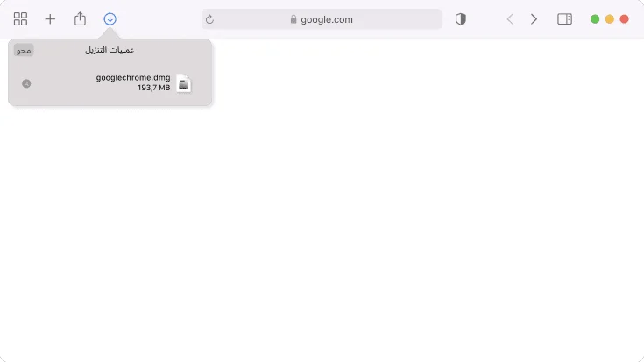Open the googlechrome.dmg download entry
Image resolution: width=644 pixels, height=362 pixels.
110,83
